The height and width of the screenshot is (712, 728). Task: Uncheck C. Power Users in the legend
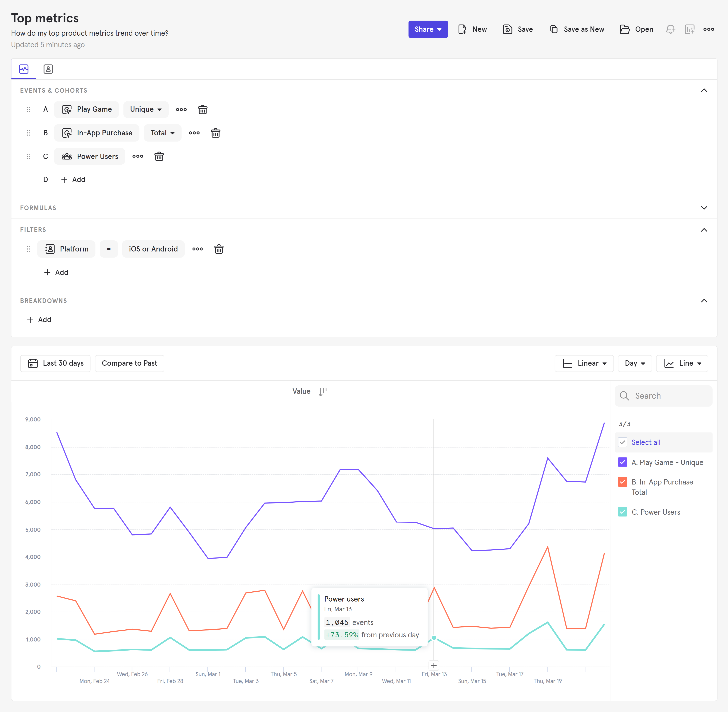622,512
